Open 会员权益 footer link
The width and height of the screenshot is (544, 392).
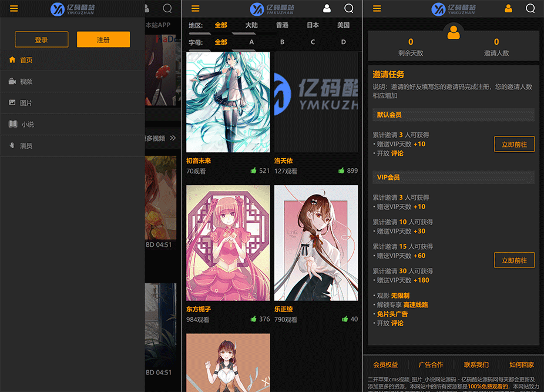pyautogui.click(x=385, y=364)
